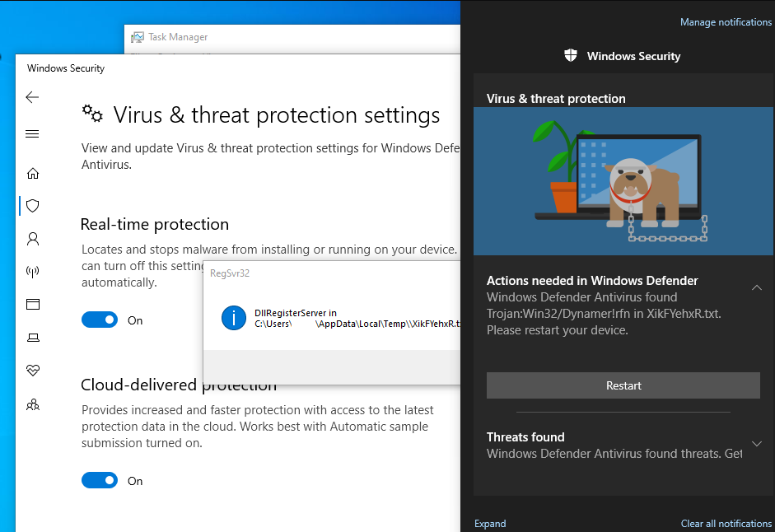The width and height of the screenshot is (775, 532).
Task: Open Firewall & network protection icon
Action: [x=33, y=272]
